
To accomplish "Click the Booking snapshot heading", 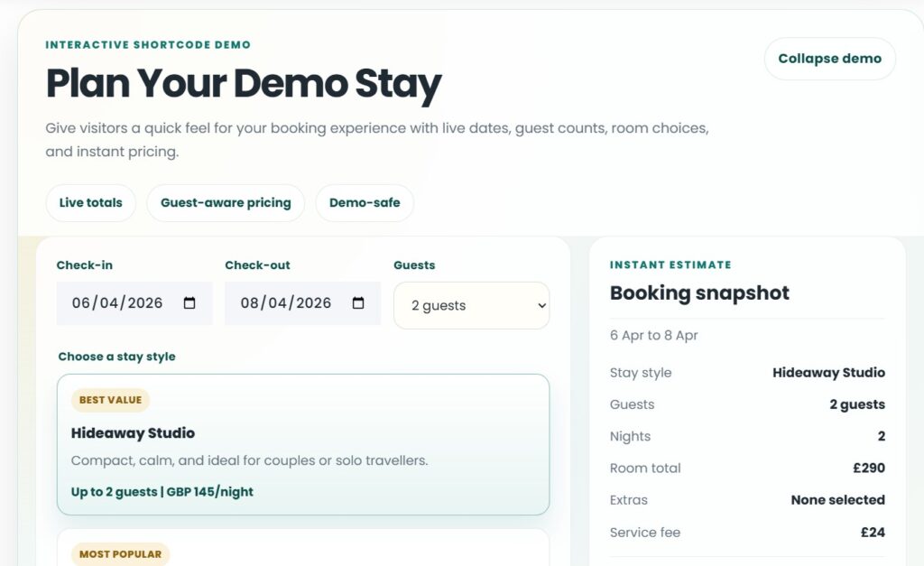I will [x=699, y=292].
